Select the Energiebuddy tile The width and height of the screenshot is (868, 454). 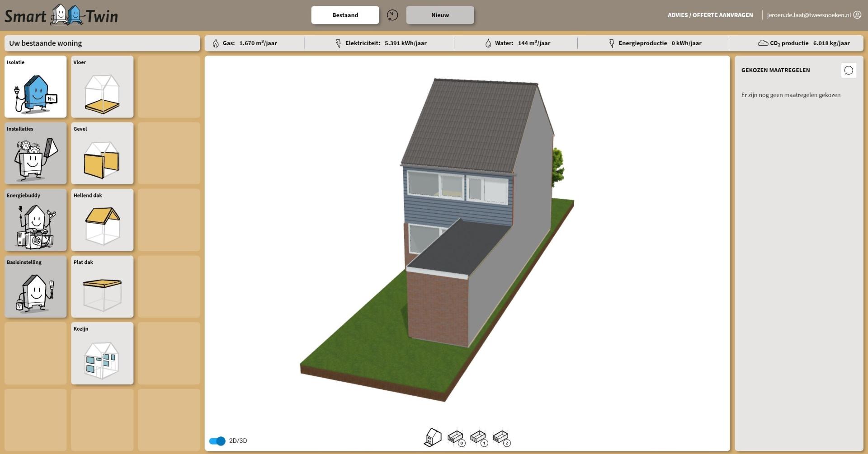coord(35,220)
